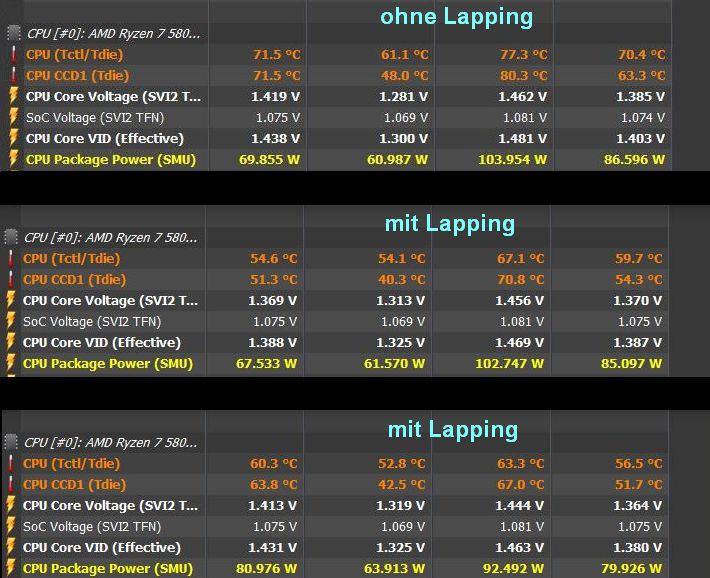Image resolution: width=710 pixels, height=578 pixels.
Task: Click the thermometer icon beside CPU (Tctl/Tdie) in top panel
Action: [x=13, y=54]
